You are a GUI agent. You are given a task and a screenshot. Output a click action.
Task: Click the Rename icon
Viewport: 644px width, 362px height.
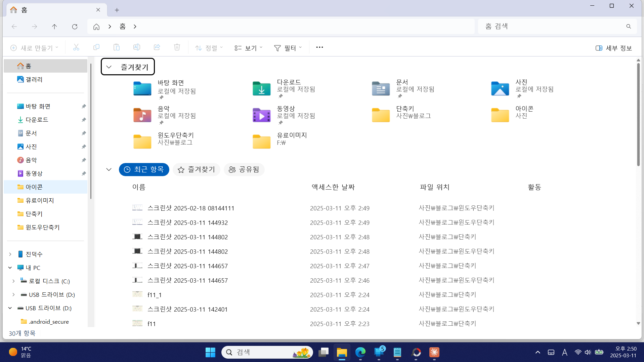pyautogui.click(x=137, y=47)
